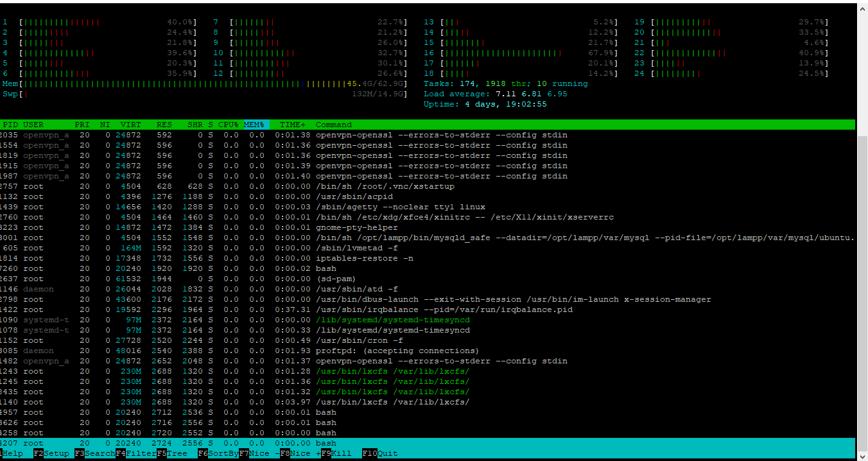Screen dimensions: 868x461
Task: Select the agetty --noclear tty1 process
Action: tap(428, 207)
